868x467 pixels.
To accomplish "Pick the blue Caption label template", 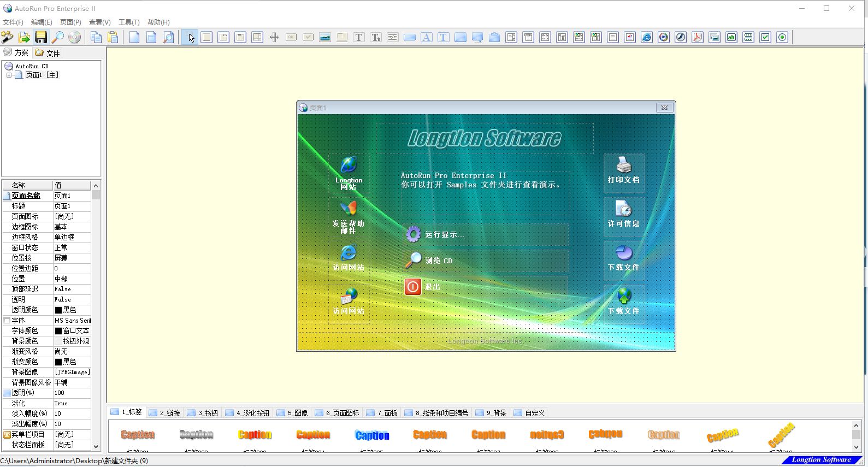I will pos(372,435).
